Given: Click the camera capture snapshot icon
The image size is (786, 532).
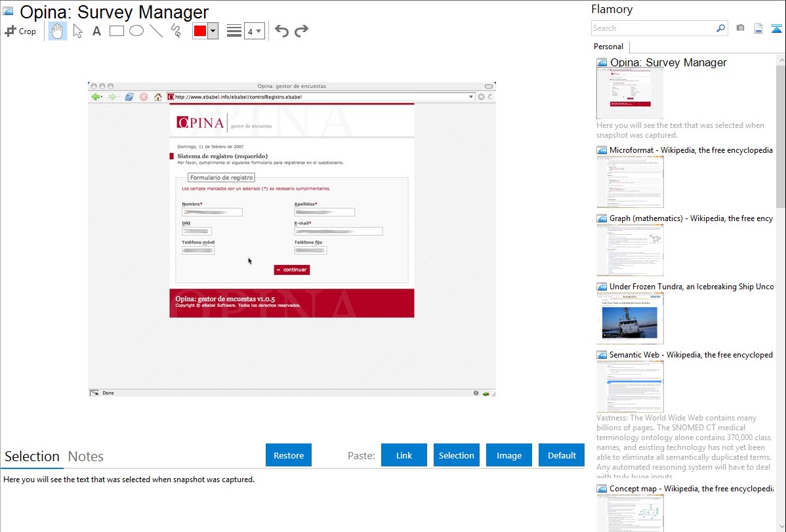Looking at the screenshot, I should click(x=740, y=28).
